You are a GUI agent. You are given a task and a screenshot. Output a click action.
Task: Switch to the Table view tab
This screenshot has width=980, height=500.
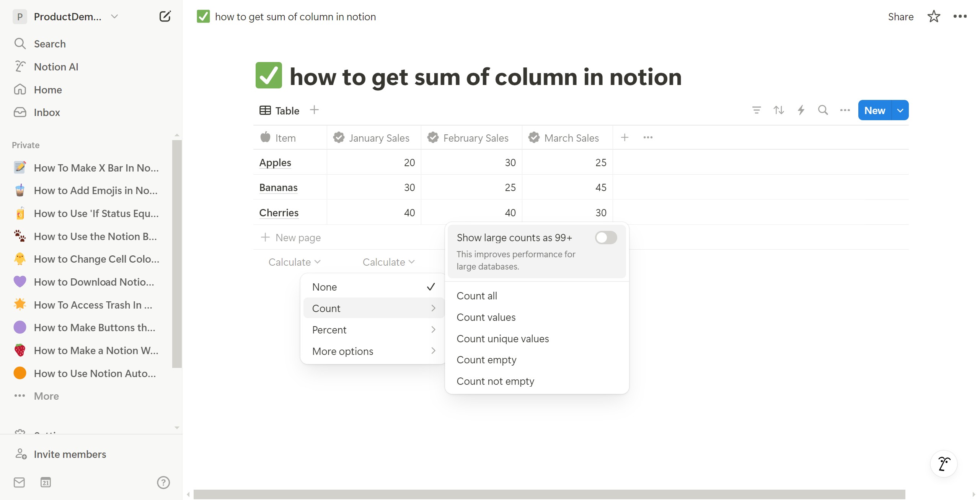point(279,111)
